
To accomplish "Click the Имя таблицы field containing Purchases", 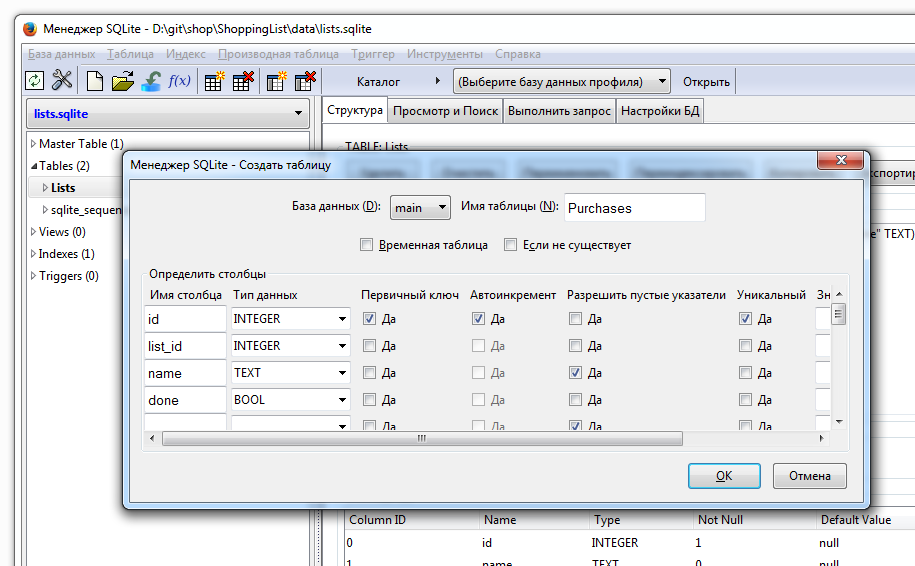I will coord(634,208).
